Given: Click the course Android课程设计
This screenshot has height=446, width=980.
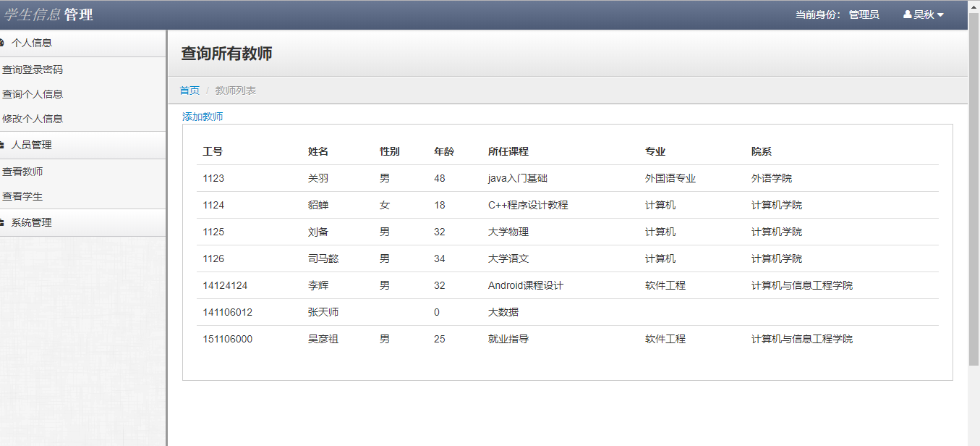Looking at the screenshot, I should point(526,285).
